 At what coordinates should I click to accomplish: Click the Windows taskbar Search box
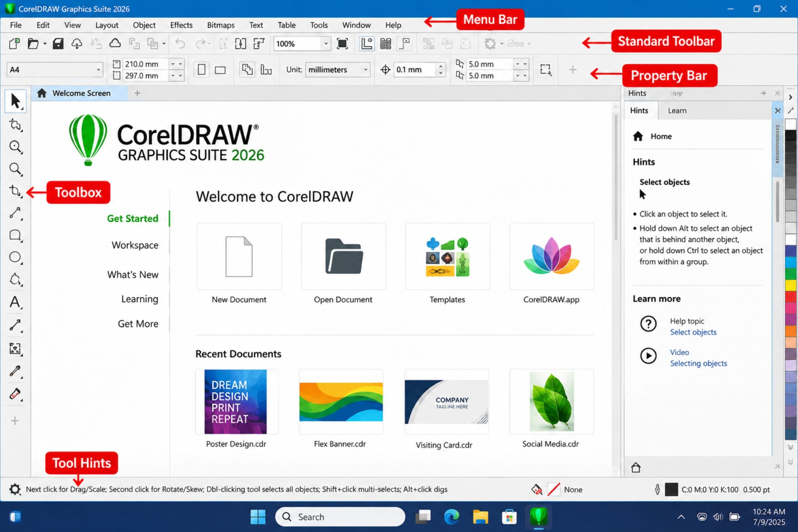point(340,517)
